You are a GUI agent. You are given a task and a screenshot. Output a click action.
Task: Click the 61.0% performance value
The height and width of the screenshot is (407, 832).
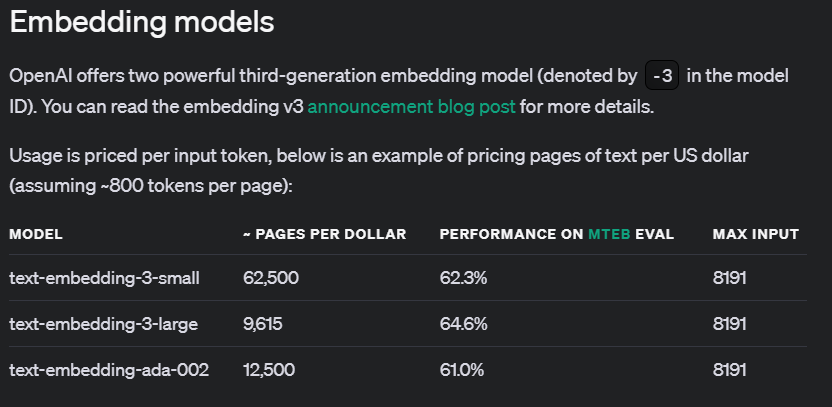pos(462,370)
